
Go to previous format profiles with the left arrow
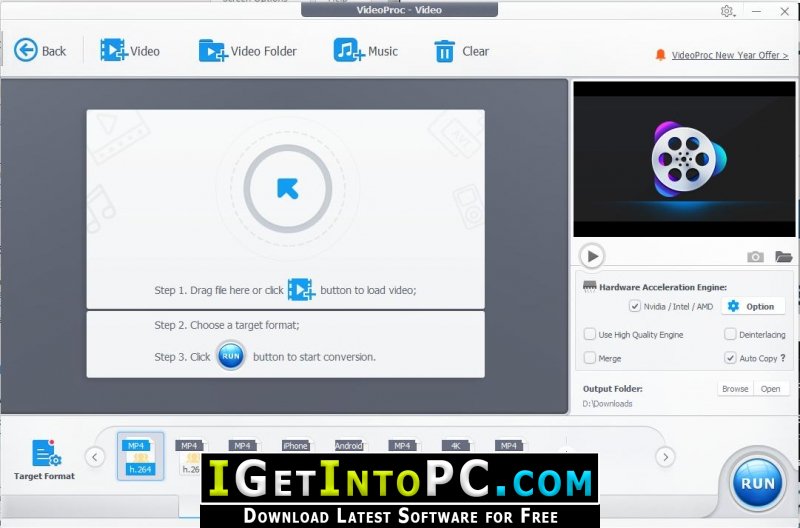[95, 457]
